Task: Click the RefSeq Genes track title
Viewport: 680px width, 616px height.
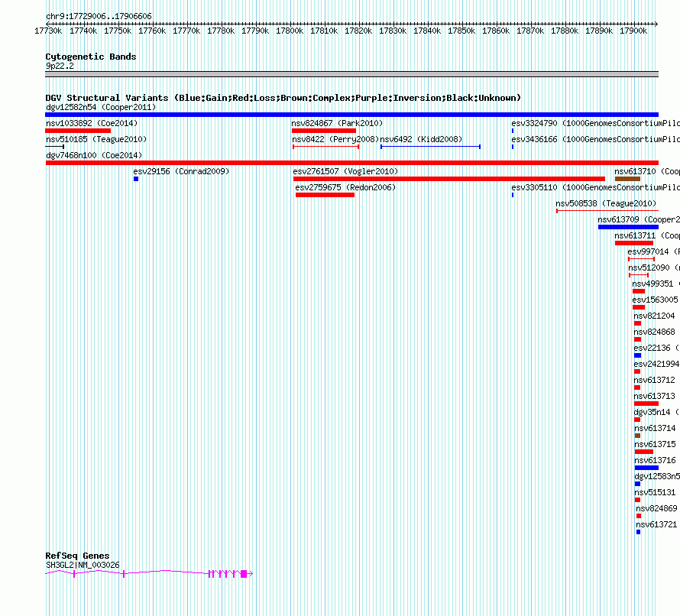Action: [x=77, y=556]
